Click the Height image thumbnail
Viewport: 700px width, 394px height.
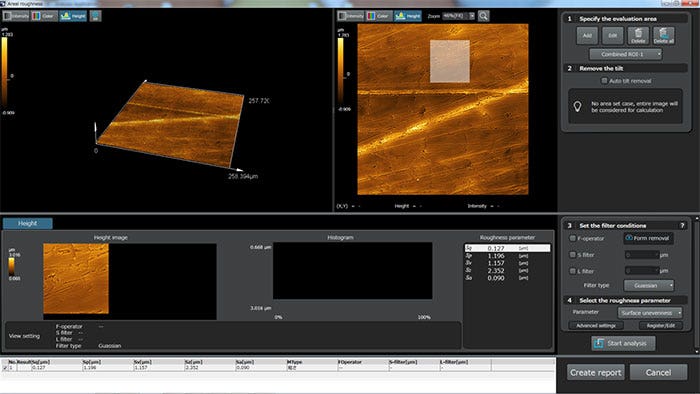tap(76, 278)
